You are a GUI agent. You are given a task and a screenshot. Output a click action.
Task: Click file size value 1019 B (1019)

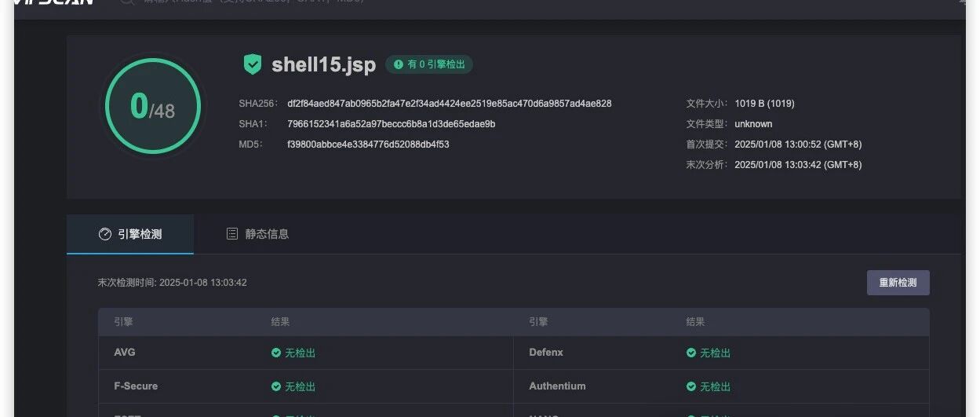765,104
